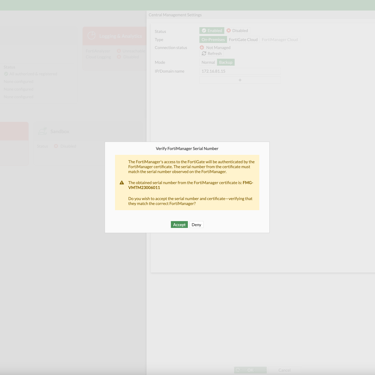Click OK in Central Management Settings
Viewport: 375px width, 375px height.
250,370
